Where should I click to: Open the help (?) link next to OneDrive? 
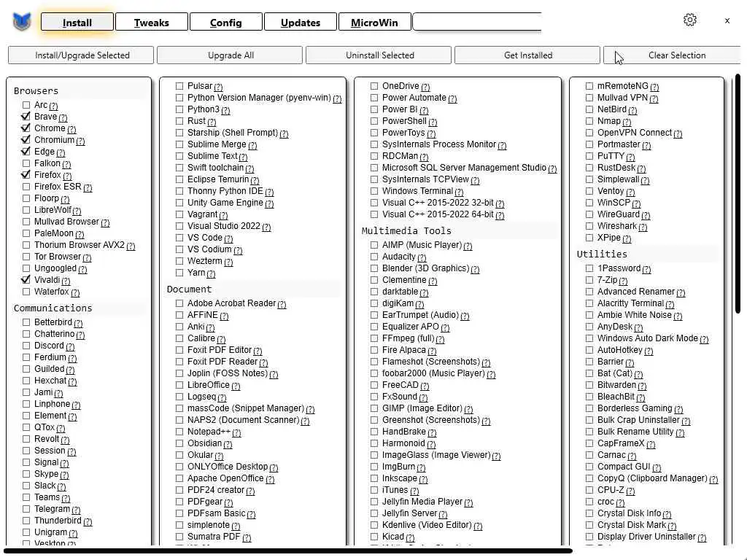(x=425, y=87)
